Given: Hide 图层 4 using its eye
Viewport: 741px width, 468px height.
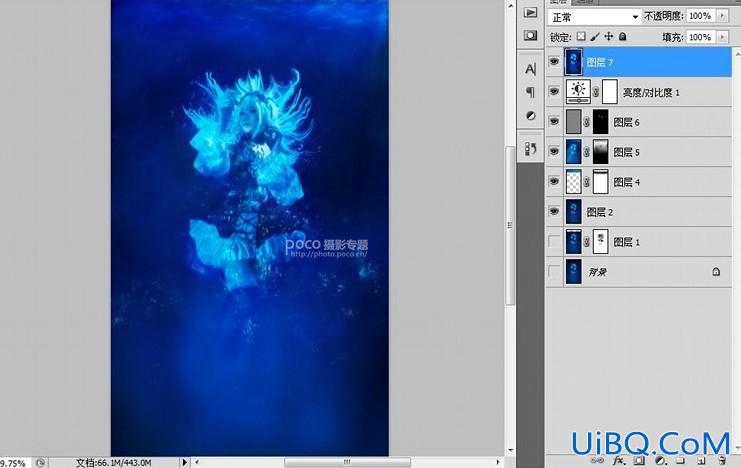Looking at the screenshot, I should [x=554, y=182].
